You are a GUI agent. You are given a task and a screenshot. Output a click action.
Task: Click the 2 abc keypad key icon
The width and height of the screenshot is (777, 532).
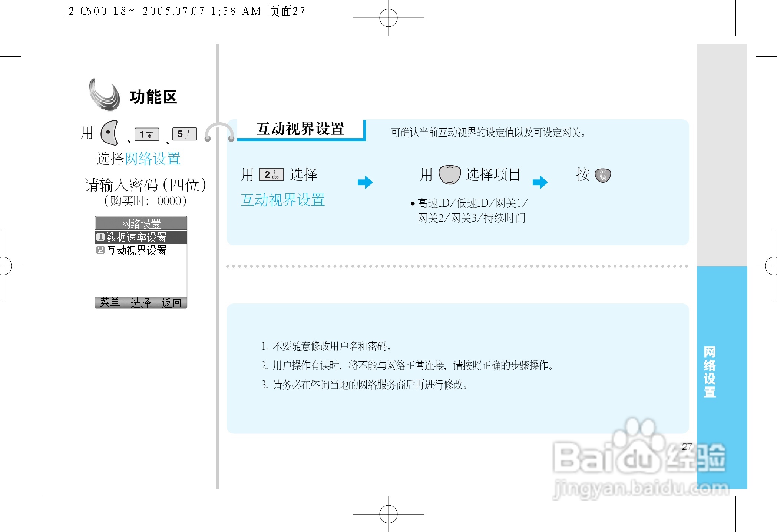pyautogui.click(x=271, y=174)
